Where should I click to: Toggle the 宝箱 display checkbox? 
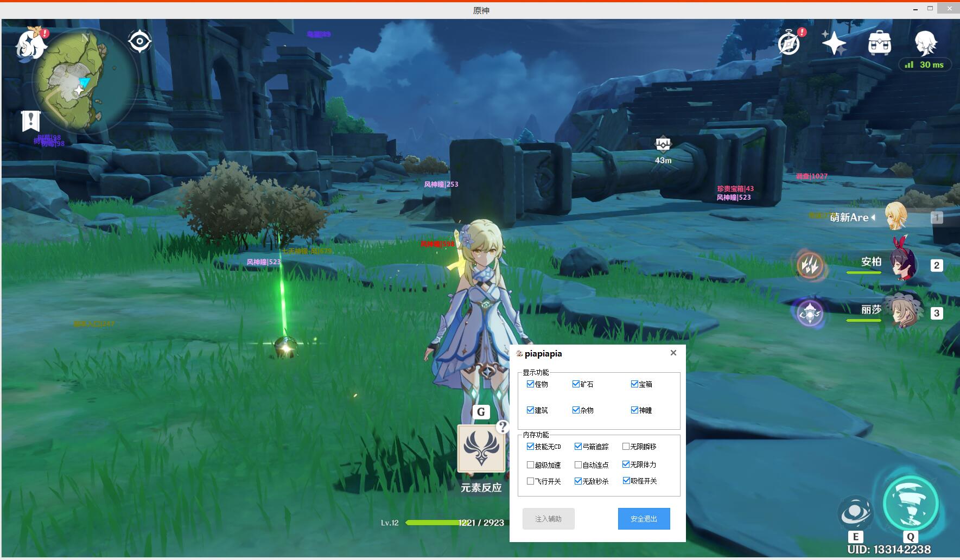pyautogui.click(x=635, y=384)
